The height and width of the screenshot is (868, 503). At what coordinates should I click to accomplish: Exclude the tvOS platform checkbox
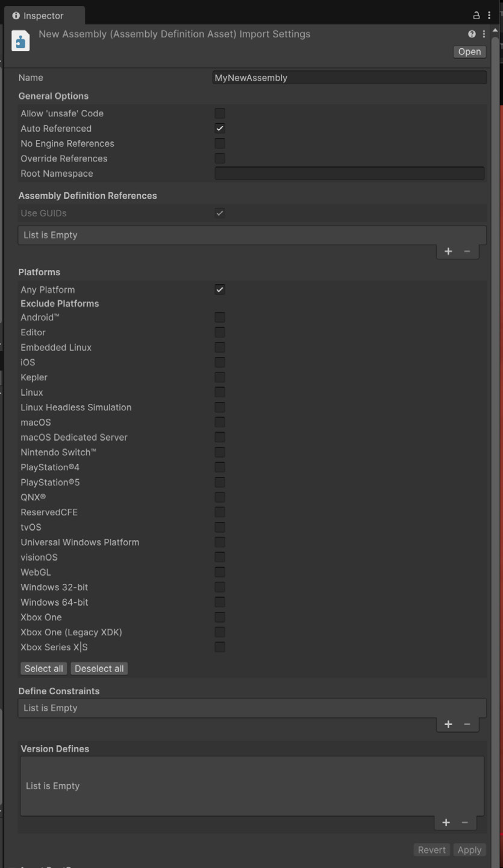[x=220, y=527]
